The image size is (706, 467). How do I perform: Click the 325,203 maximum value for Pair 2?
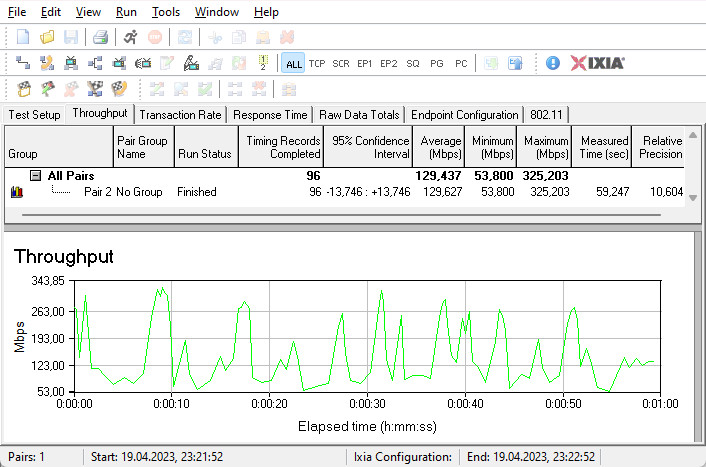(x=550, y=192)
